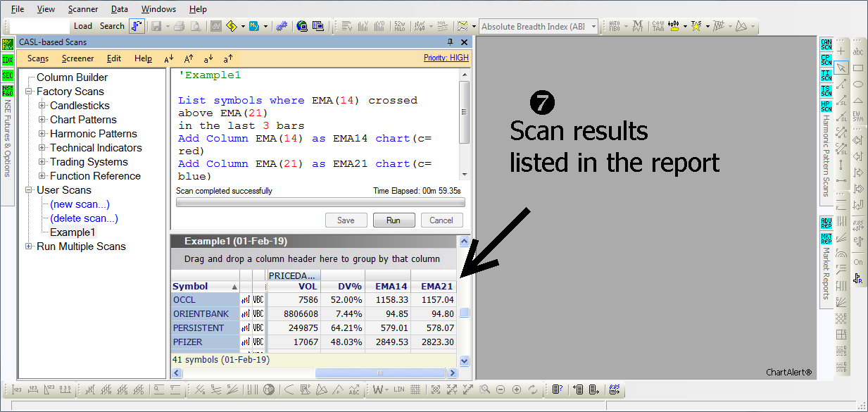Screen dimensions: 868x412
Task: Expand the Technical Indicators node
Action: (x=42, y=148)
